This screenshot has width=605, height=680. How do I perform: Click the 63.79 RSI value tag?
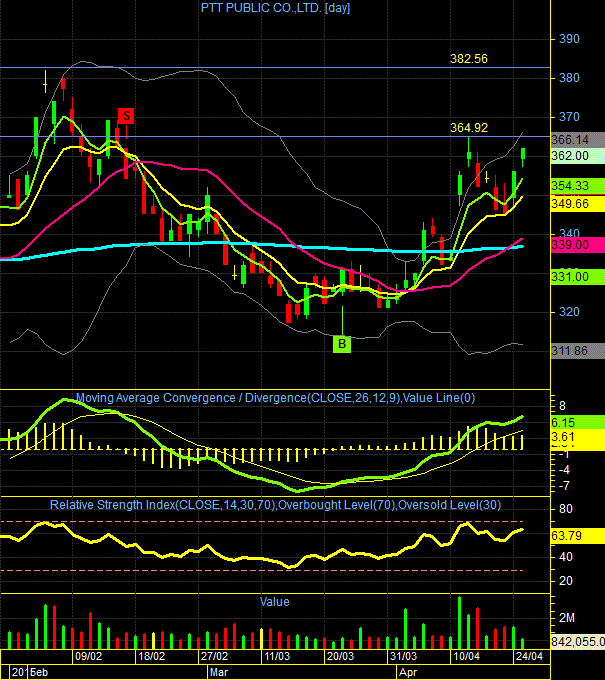(x=578, y=536)
